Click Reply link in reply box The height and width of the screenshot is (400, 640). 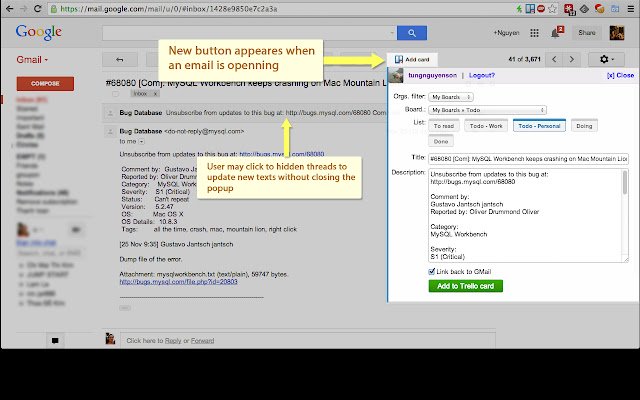173,340
